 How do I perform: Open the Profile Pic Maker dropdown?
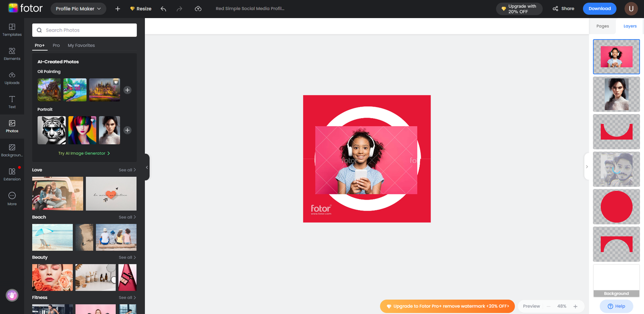coord(78,9)
